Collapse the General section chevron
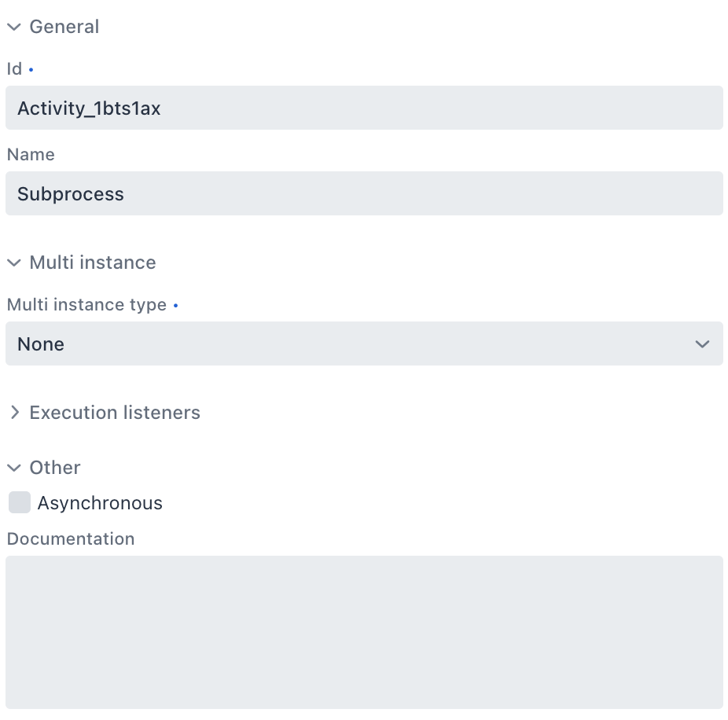This screenshot has height=720, width=728. (x=14, y=26)
